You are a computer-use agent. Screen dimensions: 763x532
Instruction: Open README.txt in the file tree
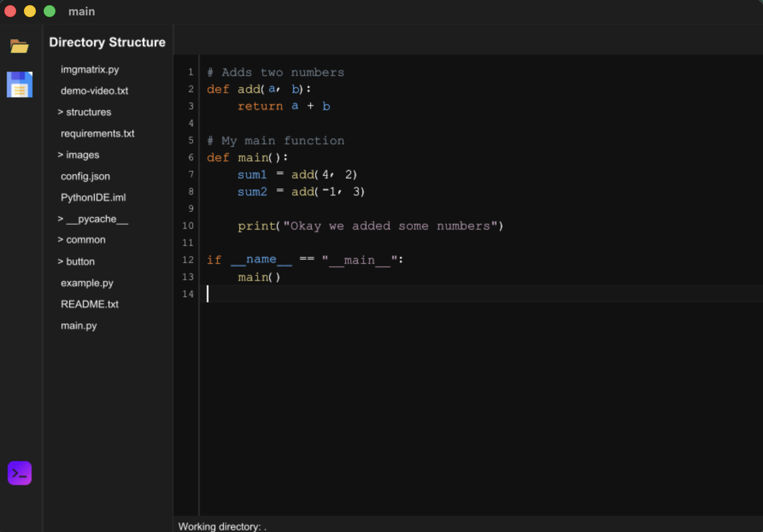[89, 304]
